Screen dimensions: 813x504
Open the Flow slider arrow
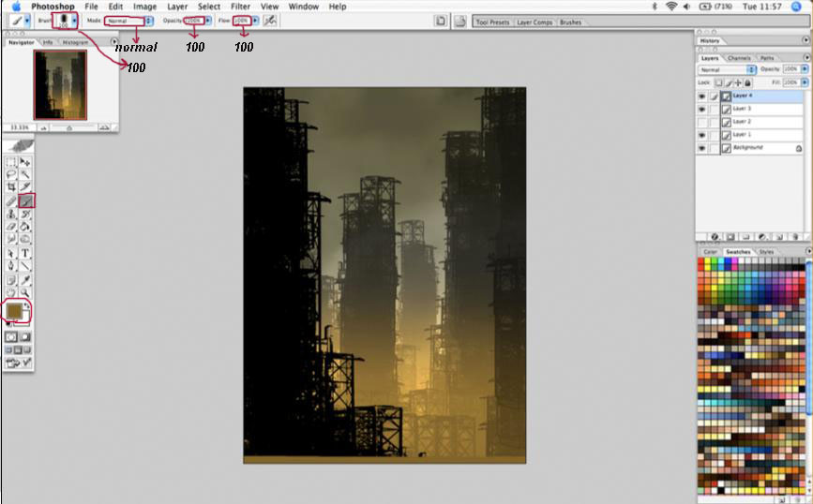coord(256,21)
